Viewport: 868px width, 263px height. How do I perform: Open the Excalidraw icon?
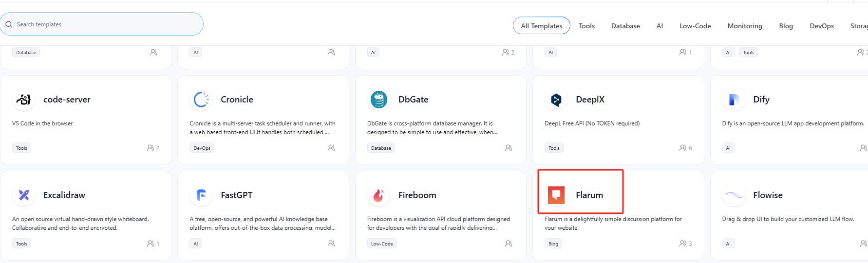pyautogui.click(x=24, y=195)
